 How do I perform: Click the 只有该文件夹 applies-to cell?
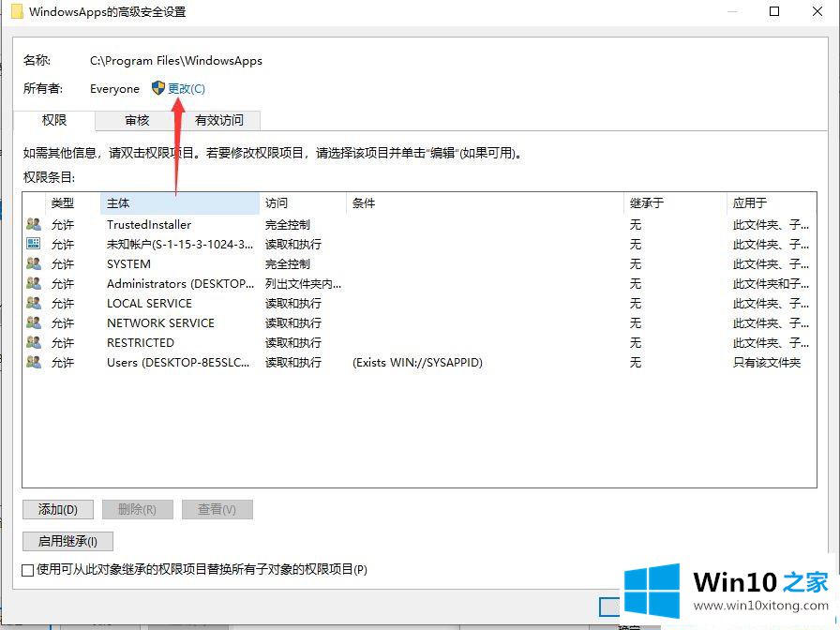pos(767,363)
